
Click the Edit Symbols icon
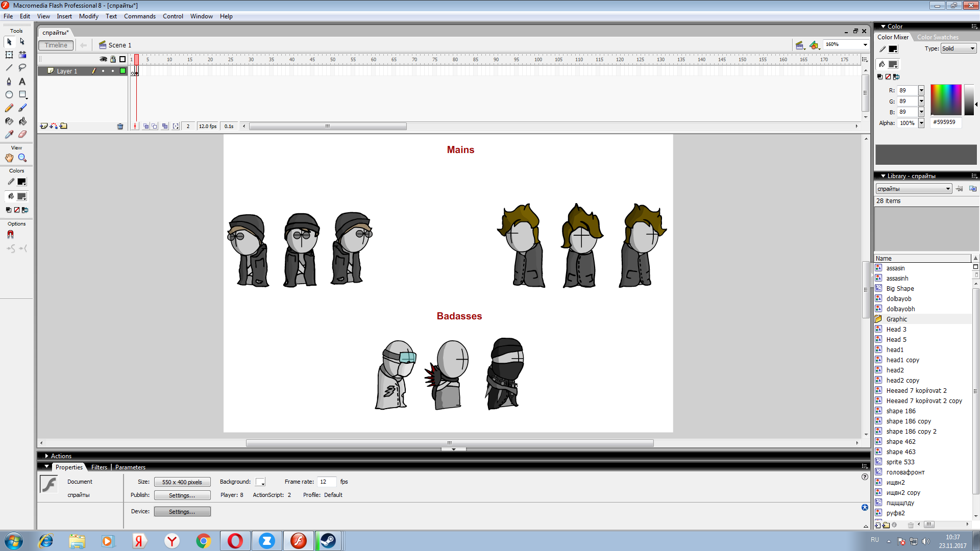(x=814, y=45)
